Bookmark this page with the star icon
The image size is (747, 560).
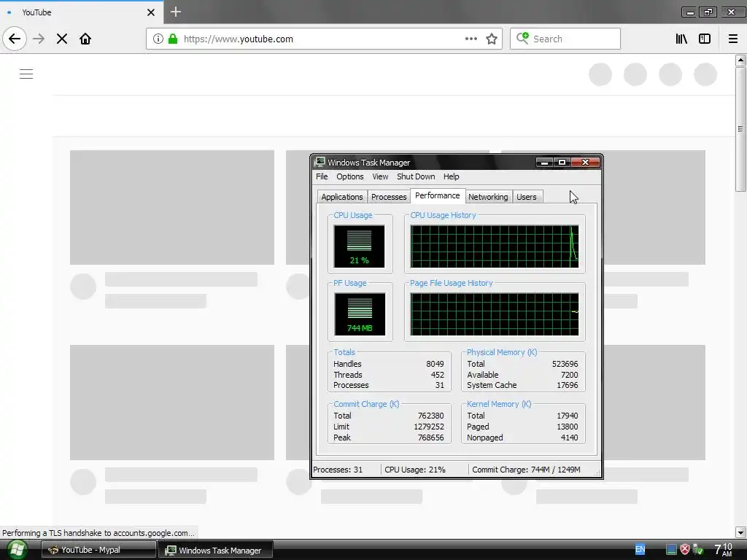[x=492, y=39]
